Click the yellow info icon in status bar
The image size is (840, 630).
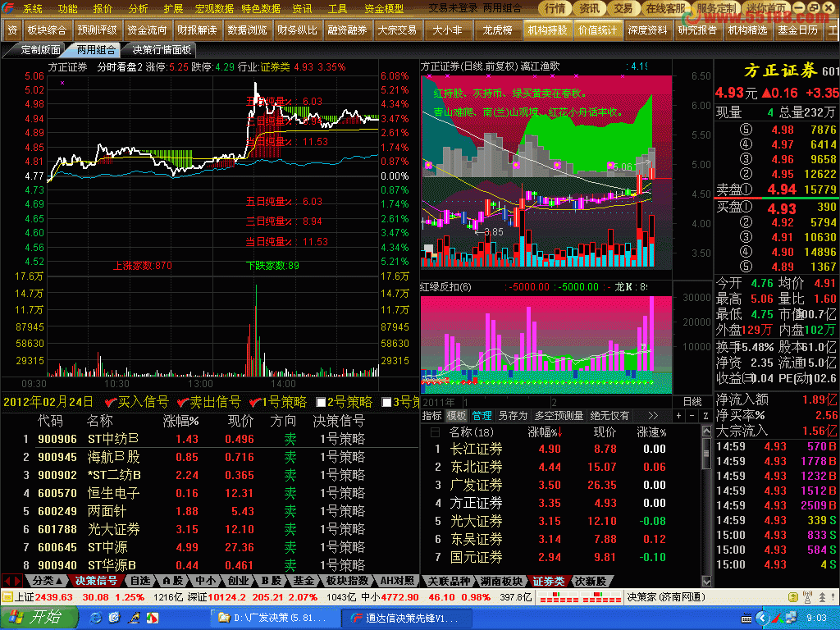click(794, 597)
